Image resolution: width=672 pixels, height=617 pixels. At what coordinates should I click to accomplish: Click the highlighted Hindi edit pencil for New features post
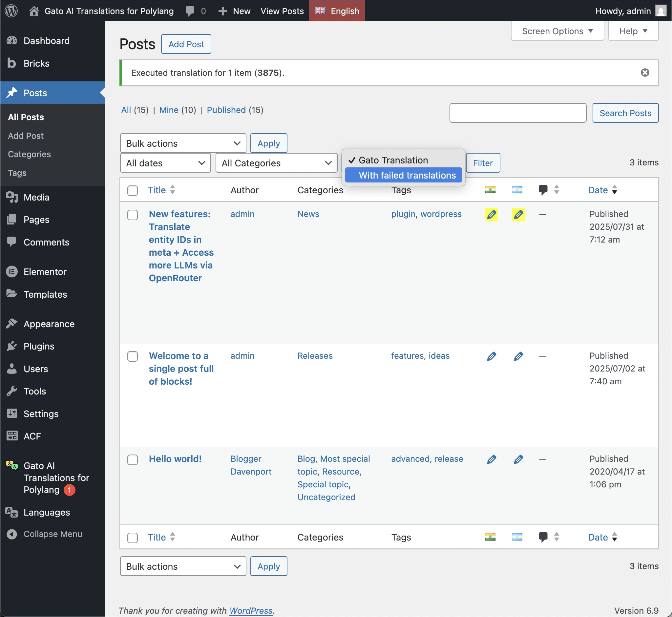(x=491, y=214)
